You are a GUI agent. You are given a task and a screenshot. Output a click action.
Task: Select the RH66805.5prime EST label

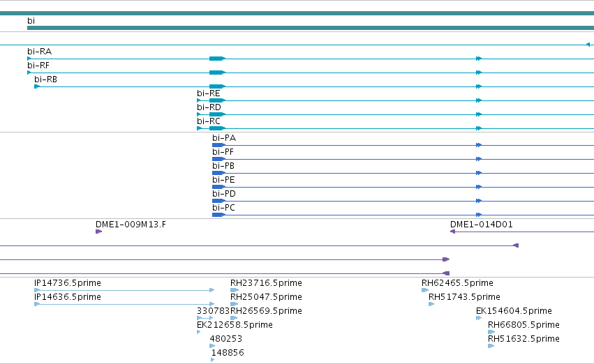tap(524, 326)
